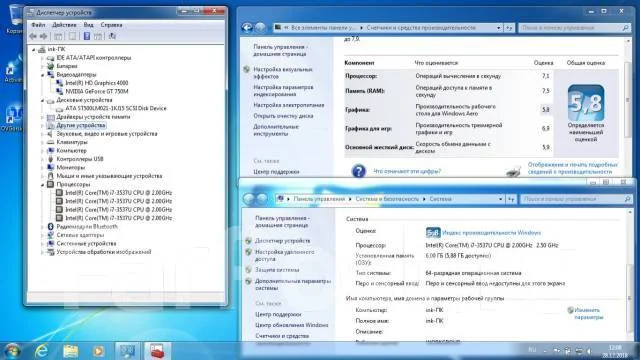
Task: Click the red toolbox taskbar icon
Action: tap(157, 351)
